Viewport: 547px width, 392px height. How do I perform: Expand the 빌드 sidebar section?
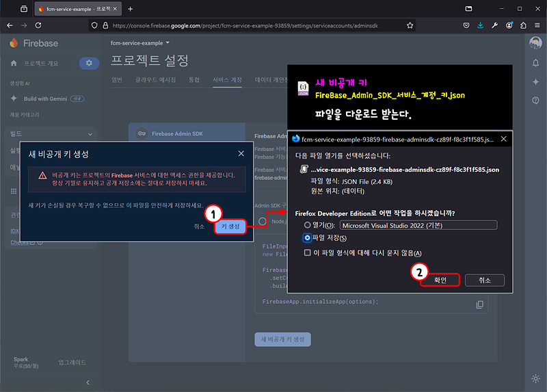[51, 133]
